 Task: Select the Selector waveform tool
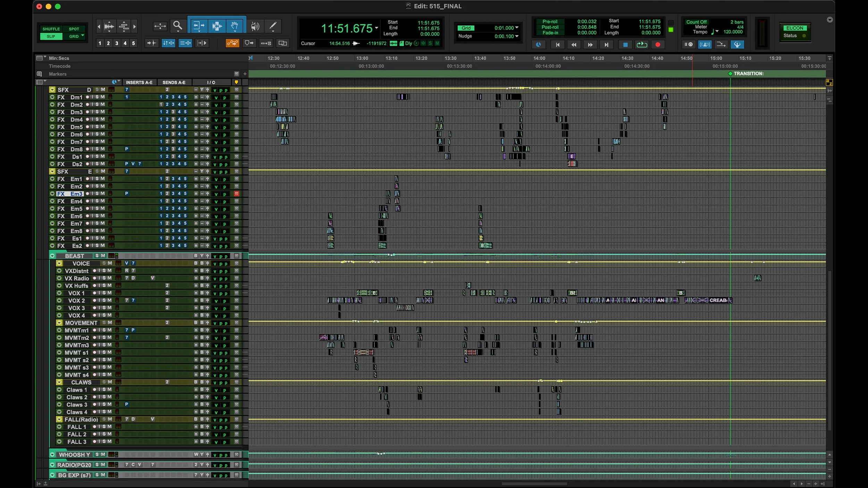pyautogui.click(x=217, y=26)
